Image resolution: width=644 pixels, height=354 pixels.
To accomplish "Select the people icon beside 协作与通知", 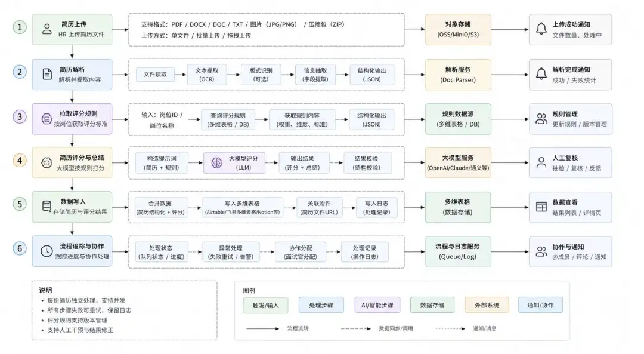I will tap(541, 252).
